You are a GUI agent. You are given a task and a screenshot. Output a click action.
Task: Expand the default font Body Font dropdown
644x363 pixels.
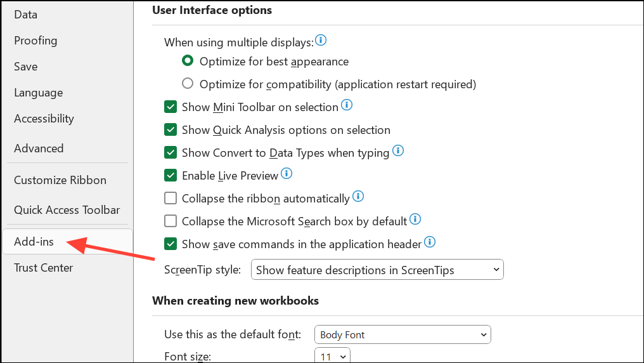click(402, 334)
